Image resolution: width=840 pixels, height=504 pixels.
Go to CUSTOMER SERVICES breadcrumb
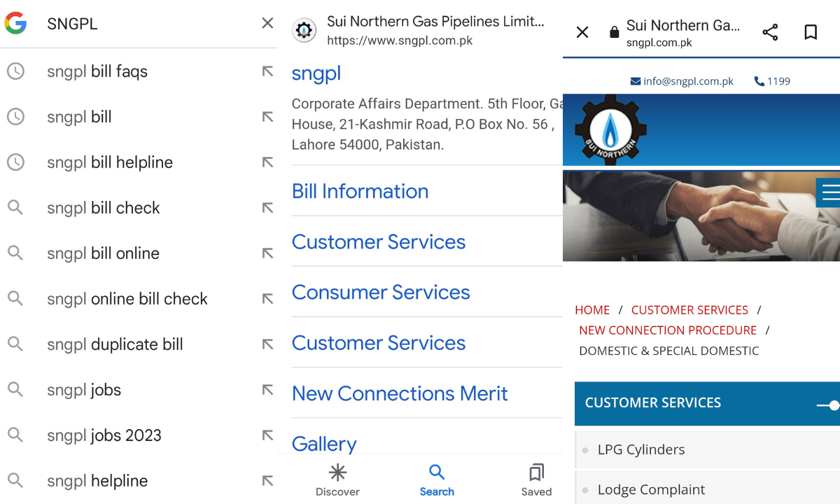(689, 310)
